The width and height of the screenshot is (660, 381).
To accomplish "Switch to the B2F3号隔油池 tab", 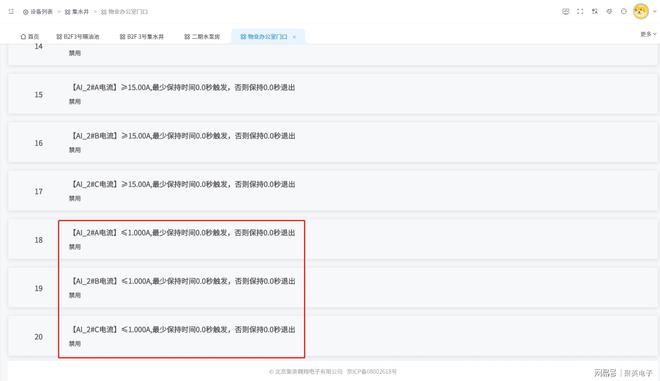I will (x=78, y=37).
